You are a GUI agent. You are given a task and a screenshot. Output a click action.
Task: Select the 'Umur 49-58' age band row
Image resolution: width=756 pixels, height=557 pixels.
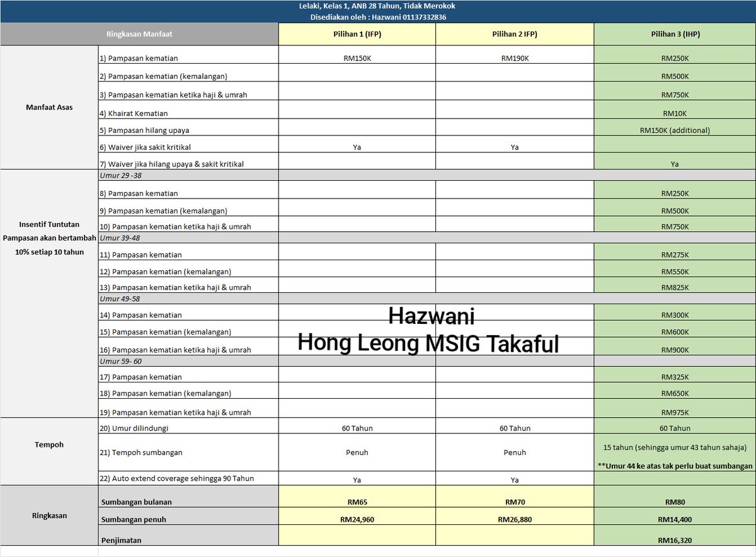tap(427, 299)
